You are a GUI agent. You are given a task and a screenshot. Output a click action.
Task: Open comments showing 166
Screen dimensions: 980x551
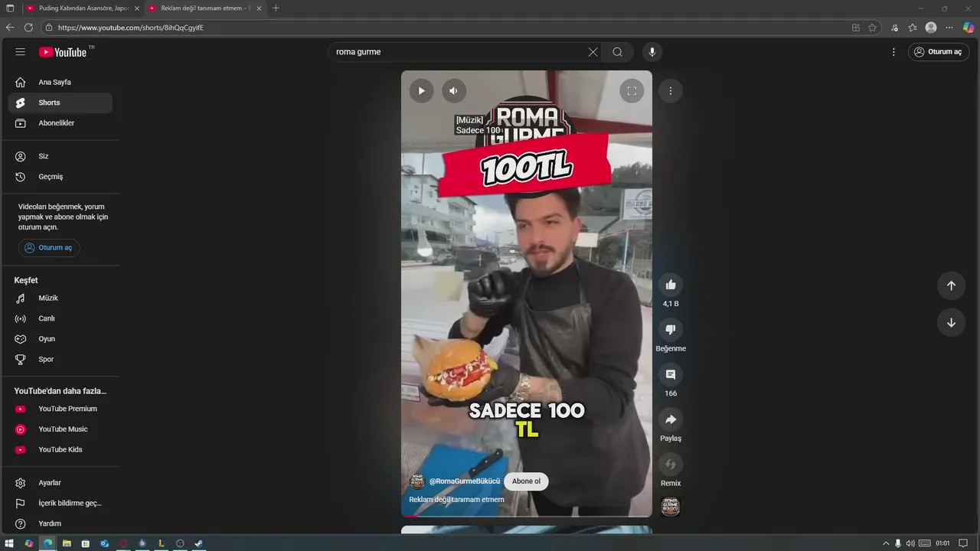point(671,374)
